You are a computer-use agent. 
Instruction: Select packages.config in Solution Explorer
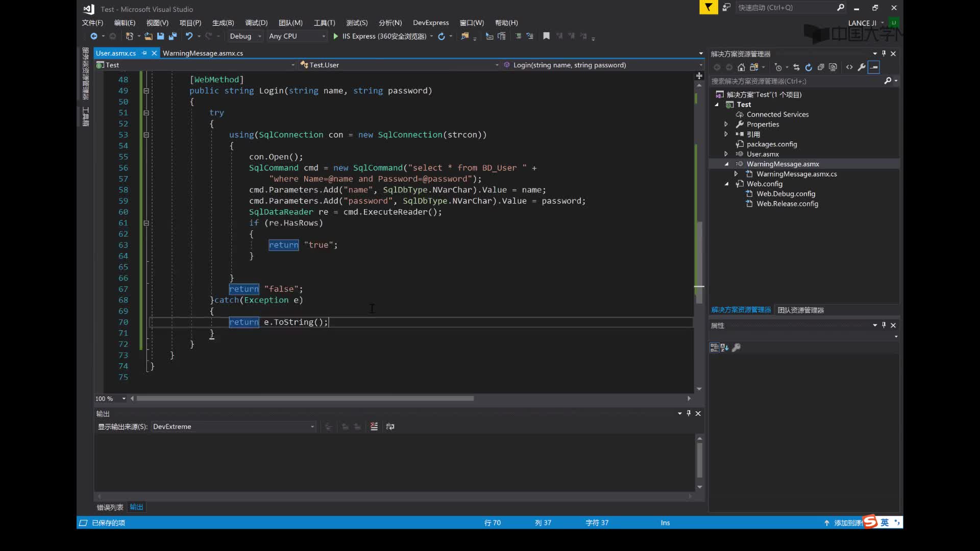(x=772, y=144)
